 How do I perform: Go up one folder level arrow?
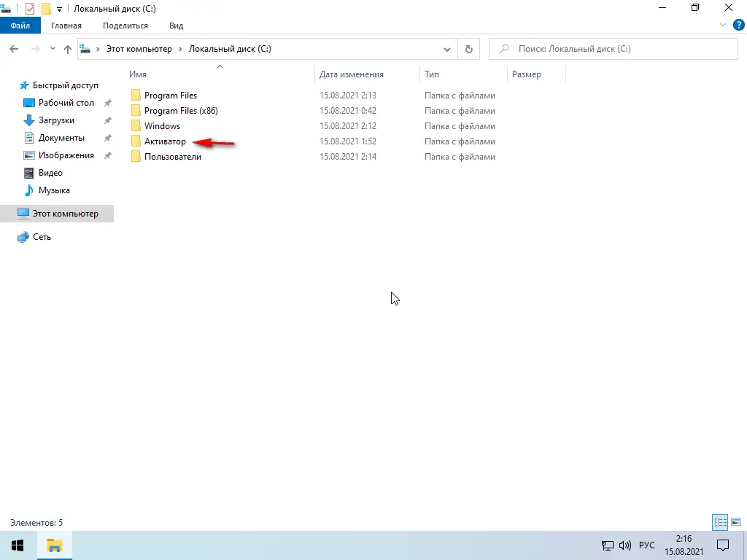68,49
